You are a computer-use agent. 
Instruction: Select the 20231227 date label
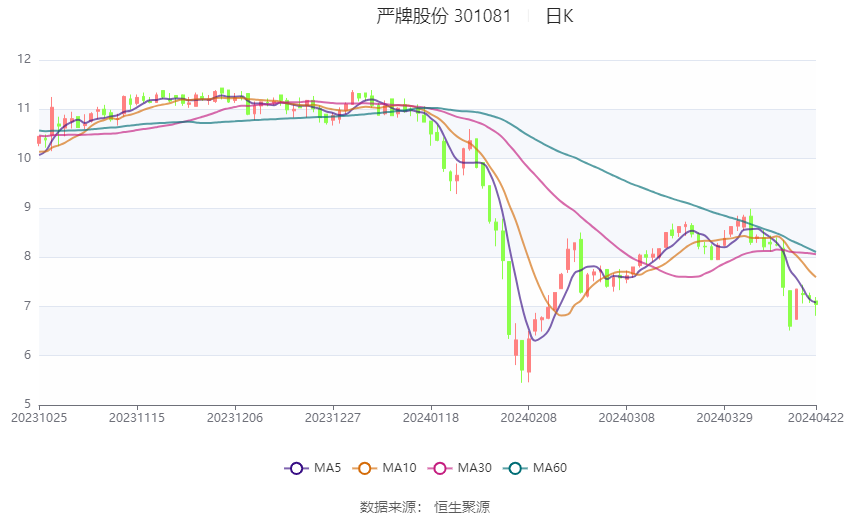[x=333, y=417]
